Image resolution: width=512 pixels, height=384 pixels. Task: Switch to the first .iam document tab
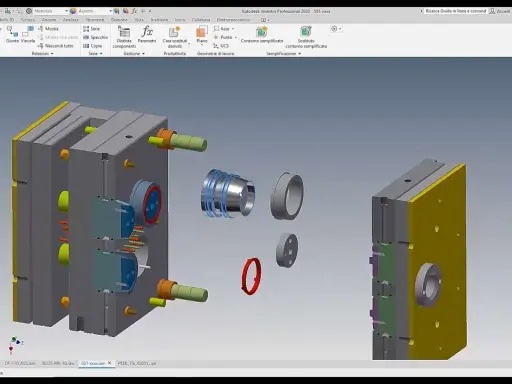[x=20, y=363]
